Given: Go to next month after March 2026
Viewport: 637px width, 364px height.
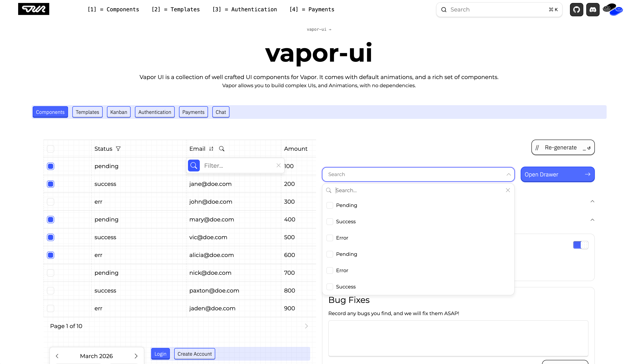Looking at the screenshot, I should pos(136,356).
